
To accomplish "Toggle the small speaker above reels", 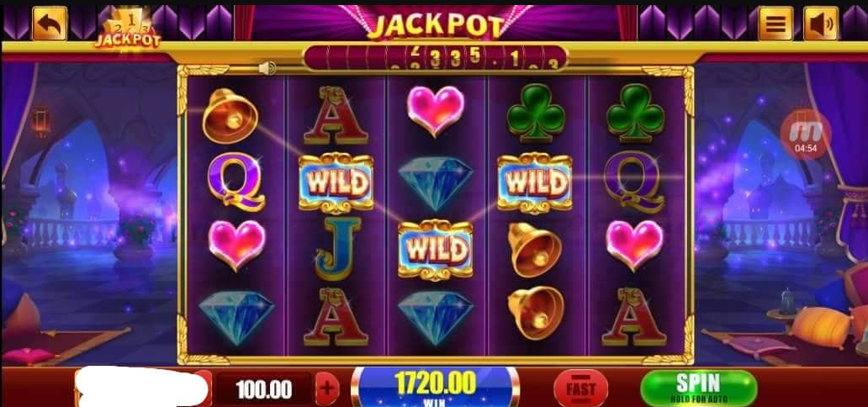I will [x=267, y=68].
